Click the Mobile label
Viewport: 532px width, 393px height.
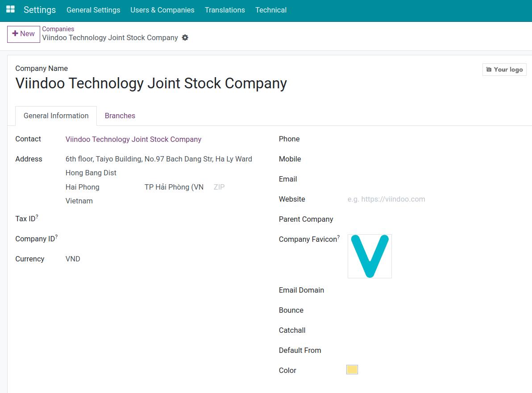point(290,159)
